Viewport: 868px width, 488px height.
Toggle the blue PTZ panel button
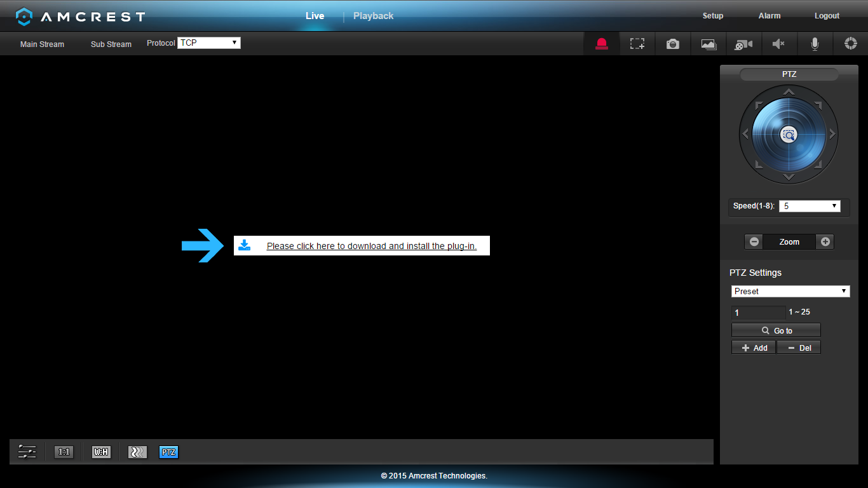click(x=168, y=452)
